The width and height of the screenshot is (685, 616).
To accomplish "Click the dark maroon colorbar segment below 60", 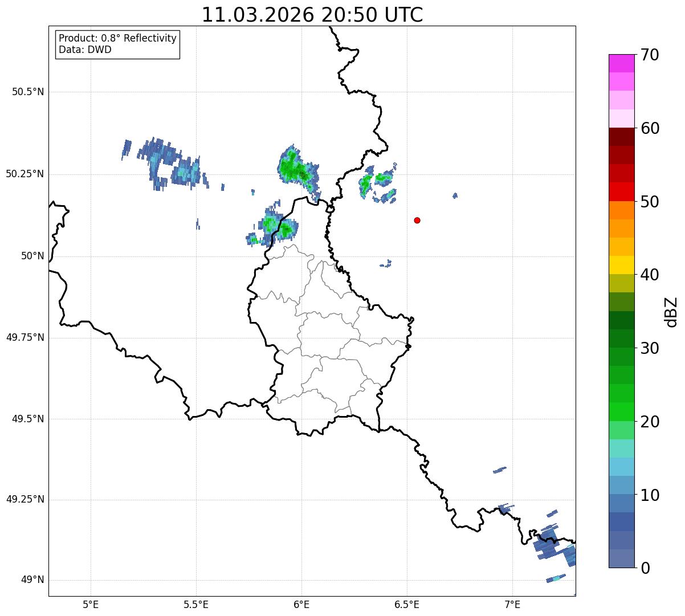I will pyautogui.click(x=621, y=137).
